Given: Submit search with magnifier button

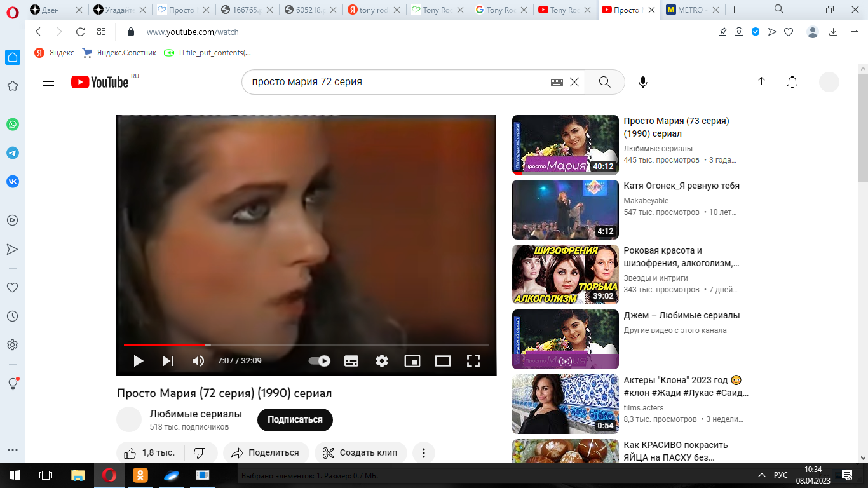Looking at the screenshot, I should [604, 81].
